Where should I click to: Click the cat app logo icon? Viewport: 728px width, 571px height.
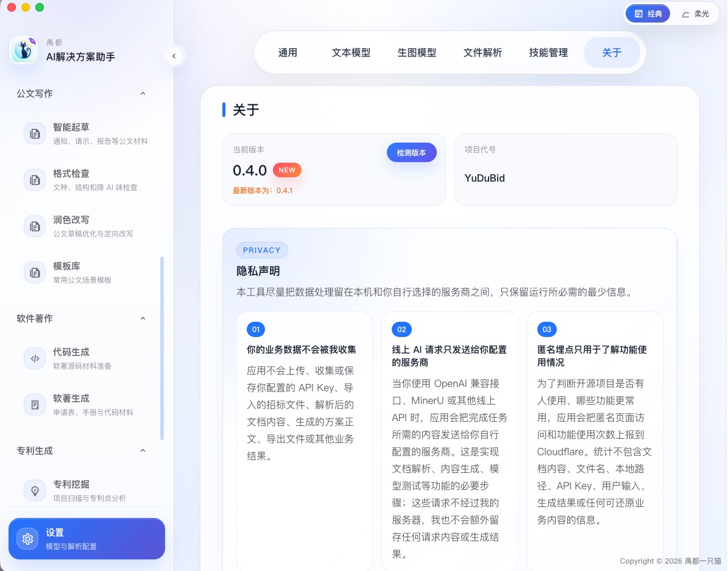click(x=24, y=50)
